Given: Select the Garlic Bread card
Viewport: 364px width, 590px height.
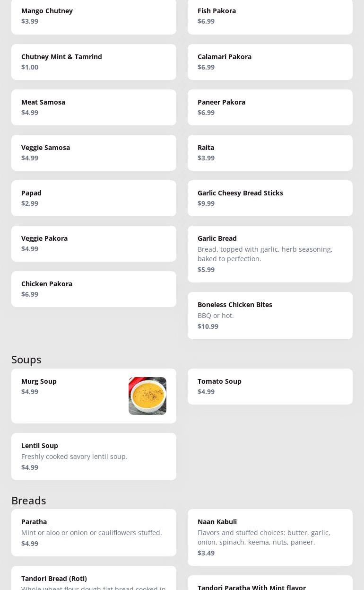Looking at the screenshot, I should click(270, 254).
